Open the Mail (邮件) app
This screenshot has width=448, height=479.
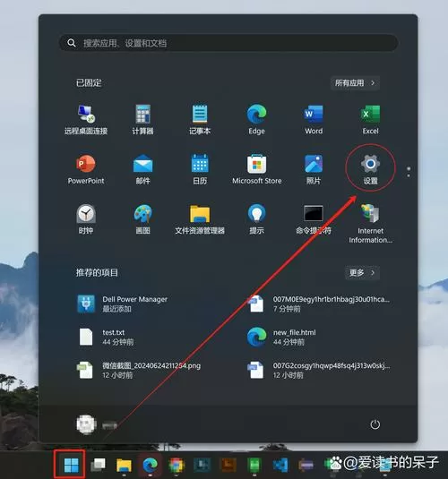coord(142,169)
